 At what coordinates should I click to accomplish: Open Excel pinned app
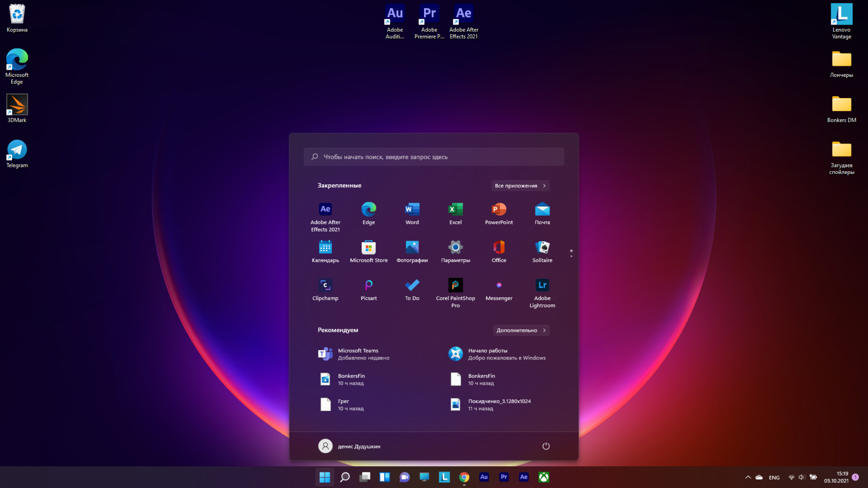455,213
